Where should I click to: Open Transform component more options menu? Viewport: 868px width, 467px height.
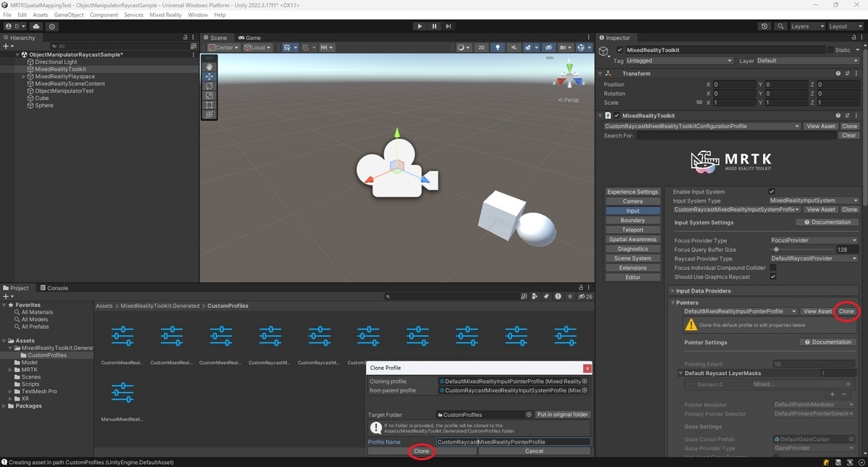[x=856, y=73]
